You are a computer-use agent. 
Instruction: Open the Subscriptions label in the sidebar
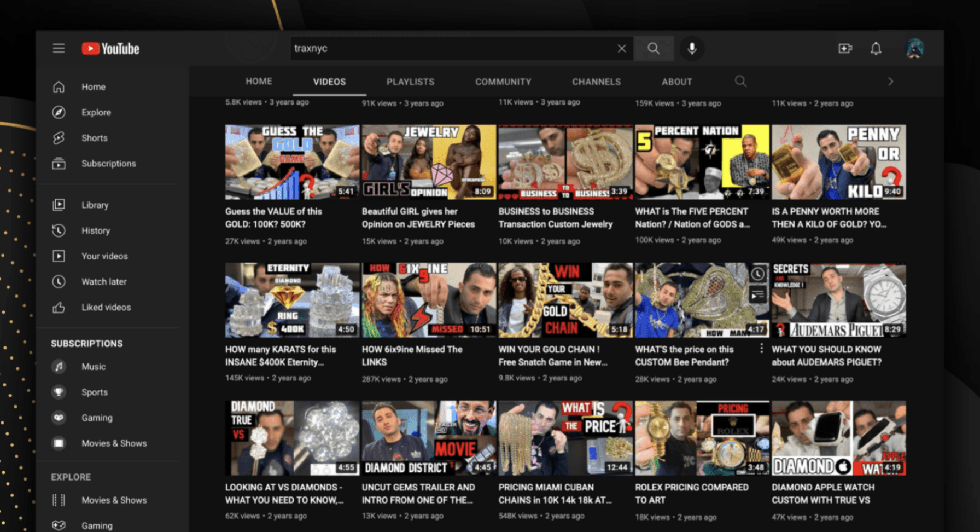(x=109, y=163)
